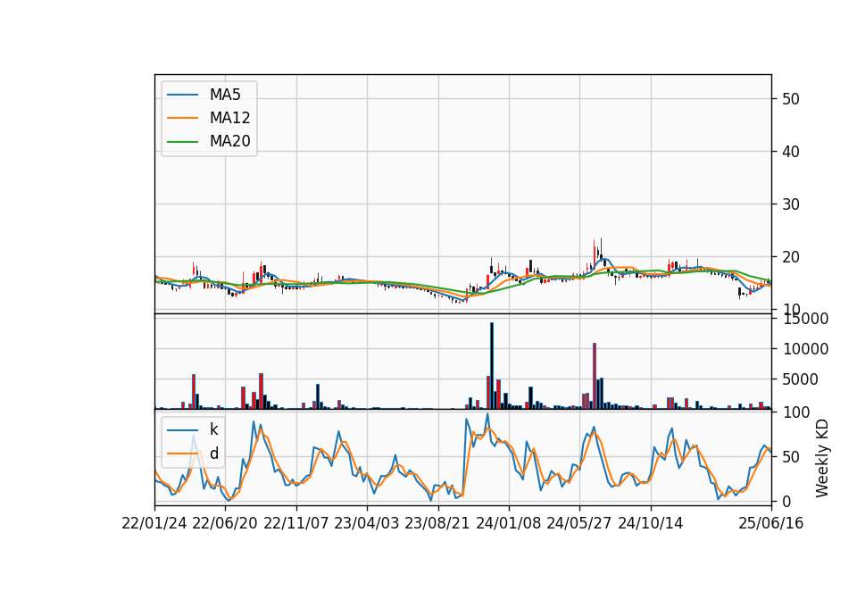Click the volume axis 5000 tick label
The height and width of the screenshot is (616, 857).
800,379
